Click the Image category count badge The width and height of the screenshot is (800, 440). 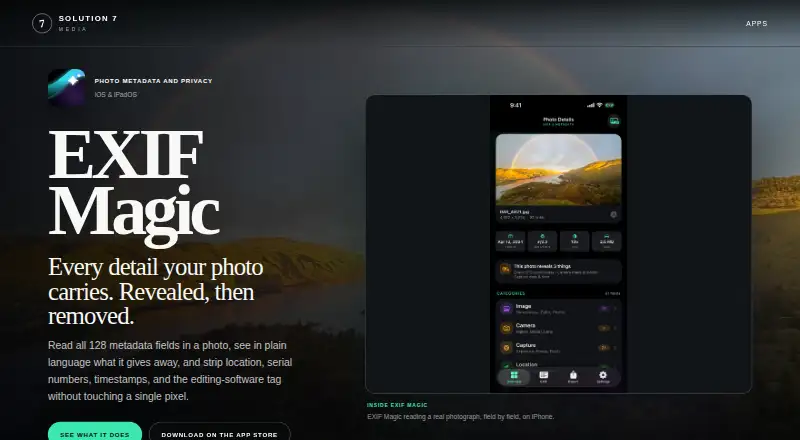pos(604,309)
